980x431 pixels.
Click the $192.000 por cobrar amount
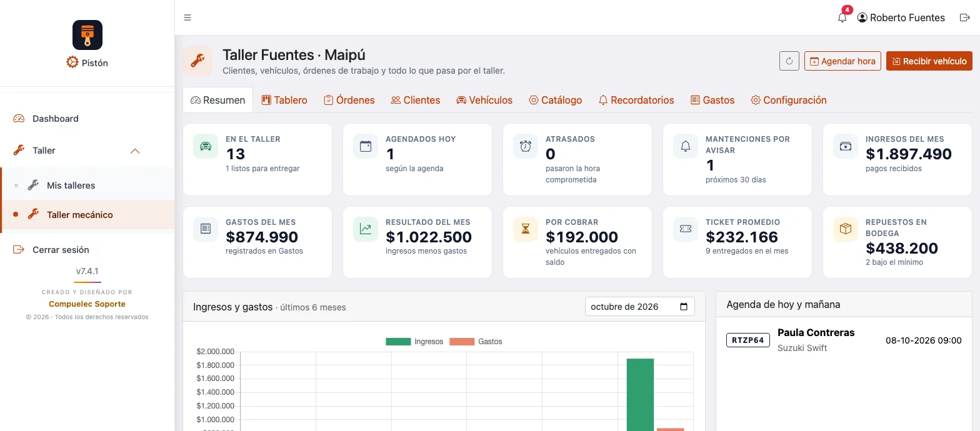coord(582,237)
